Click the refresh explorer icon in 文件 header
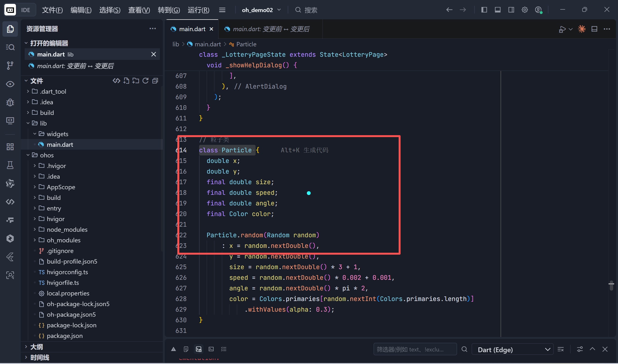 point(145,81)
